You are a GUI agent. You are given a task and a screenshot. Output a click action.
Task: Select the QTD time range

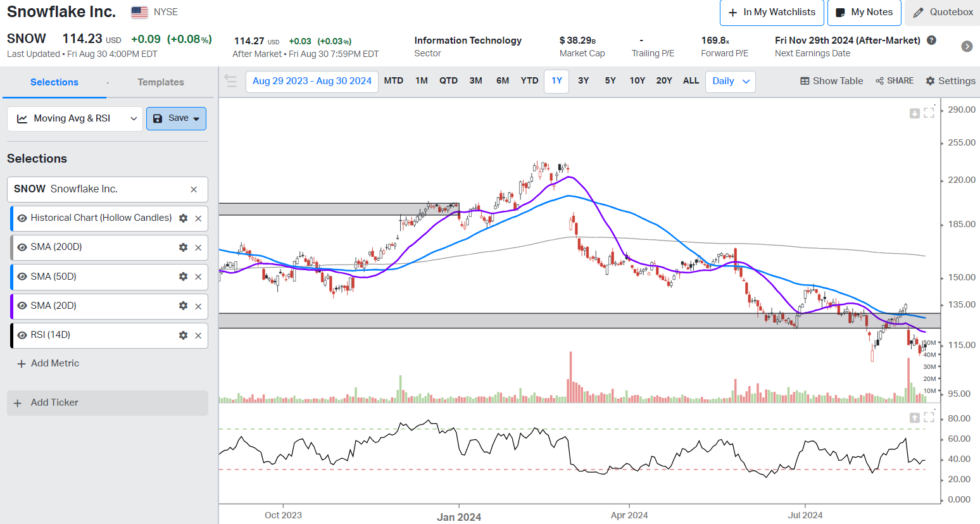click(449, 81)
